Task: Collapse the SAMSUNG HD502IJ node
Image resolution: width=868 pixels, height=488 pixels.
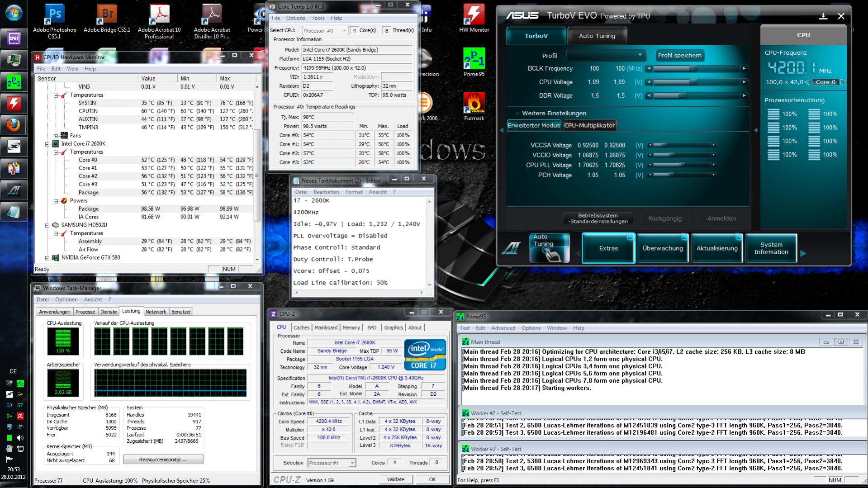Action: coord(47,225)
